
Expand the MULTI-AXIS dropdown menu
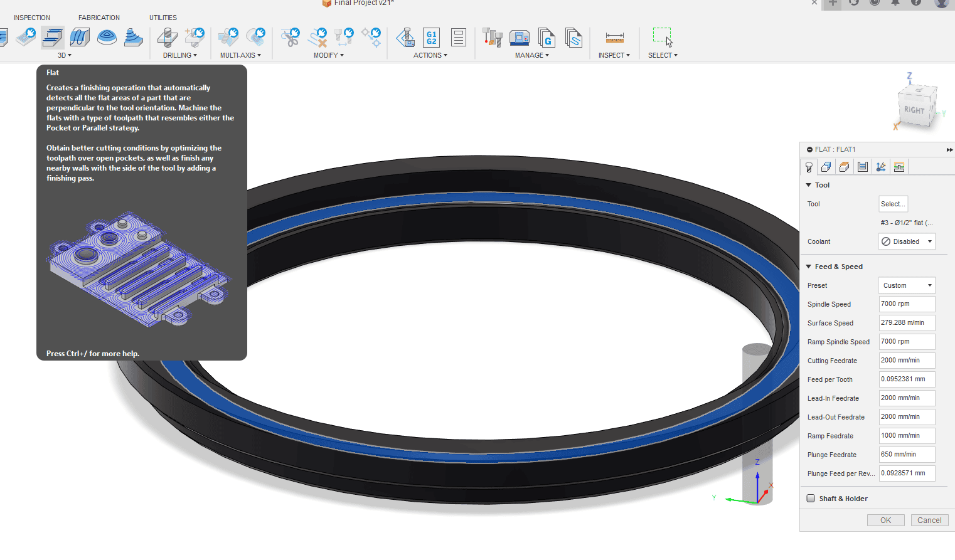point(240,55)
